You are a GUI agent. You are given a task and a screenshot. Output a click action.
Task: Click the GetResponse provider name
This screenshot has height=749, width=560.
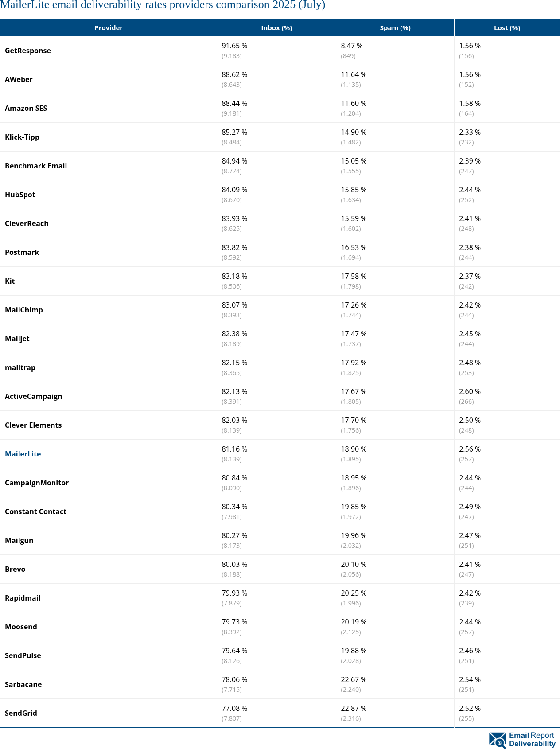tap(28, 51)
